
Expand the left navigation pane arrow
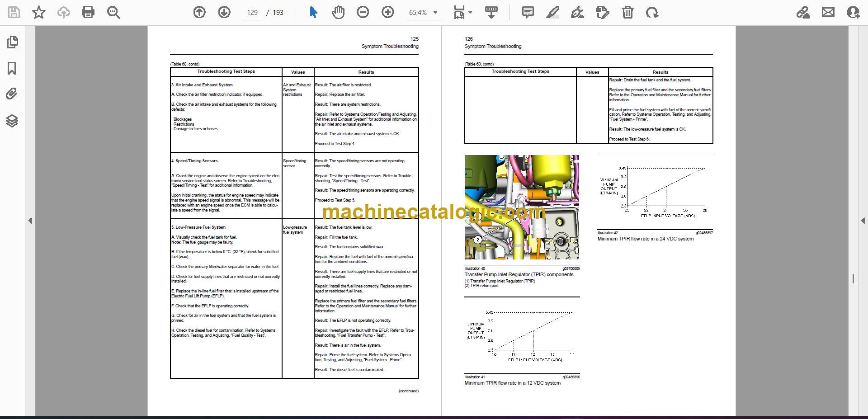[x=30, y=221]
